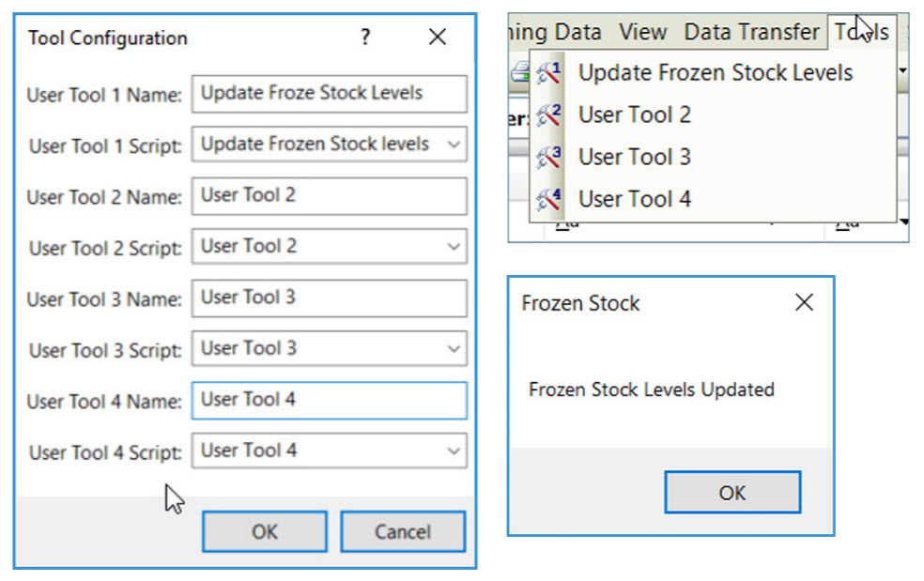924x581 pixels.
Task: Open the Tools menu
Action: point(861,32)
